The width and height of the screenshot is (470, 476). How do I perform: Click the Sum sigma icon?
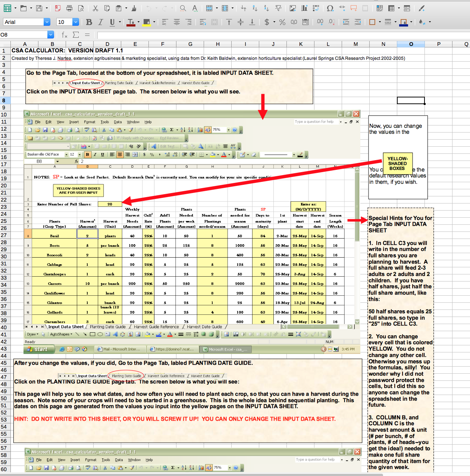pos(76,35)
